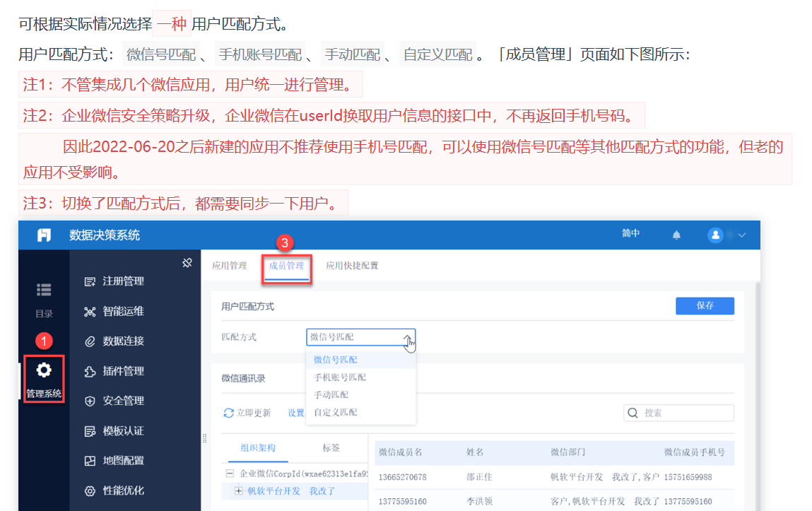This screenshot has width=812, height=511.
Task: Toggle the sidebar pin icon
Action: (187, 263)
